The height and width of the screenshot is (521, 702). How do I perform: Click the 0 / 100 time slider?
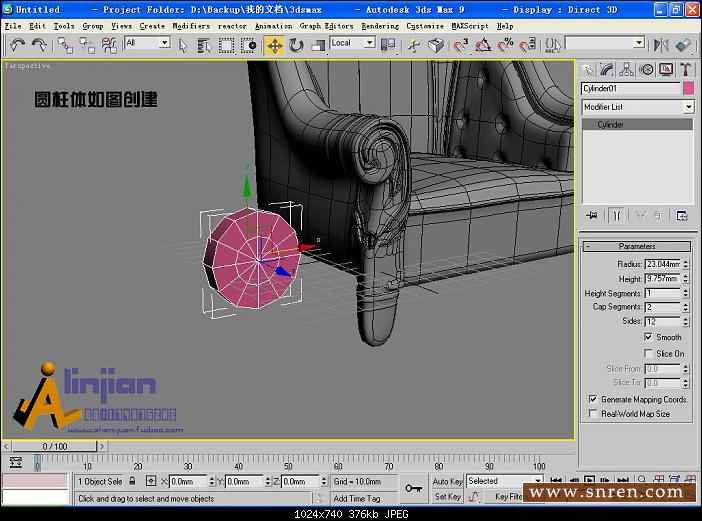(x=54, y=446)
